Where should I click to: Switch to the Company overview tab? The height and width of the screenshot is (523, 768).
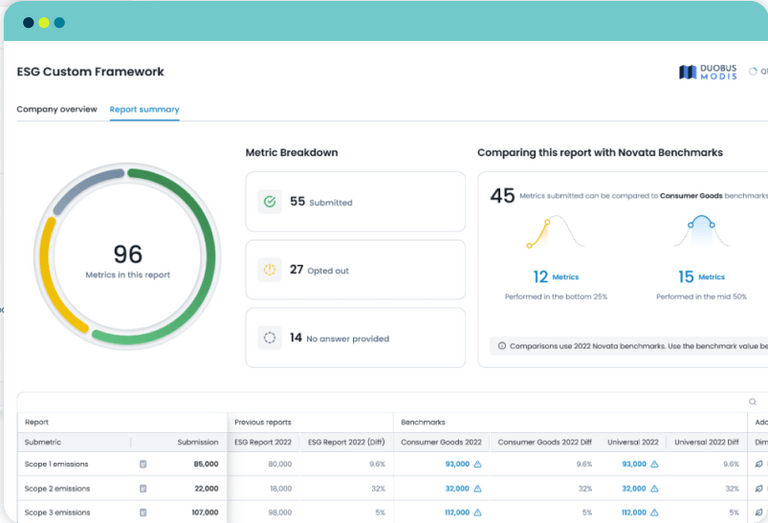pyautogui.click(x=57, y=109)
